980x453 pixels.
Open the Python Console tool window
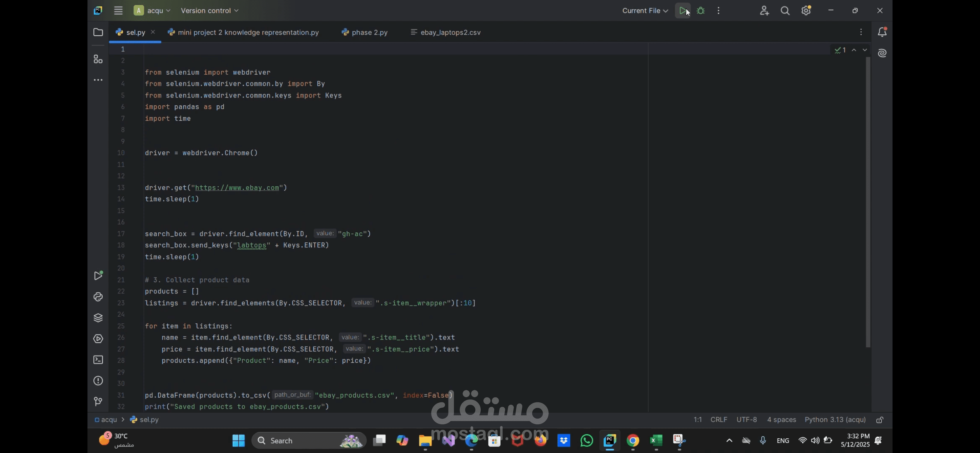(x=98, y=297)
